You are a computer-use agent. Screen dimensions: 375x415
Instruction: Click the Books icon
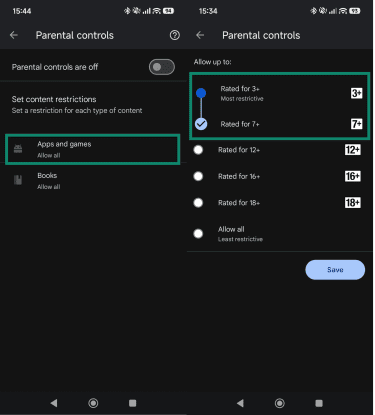click(x=18, y=180)
